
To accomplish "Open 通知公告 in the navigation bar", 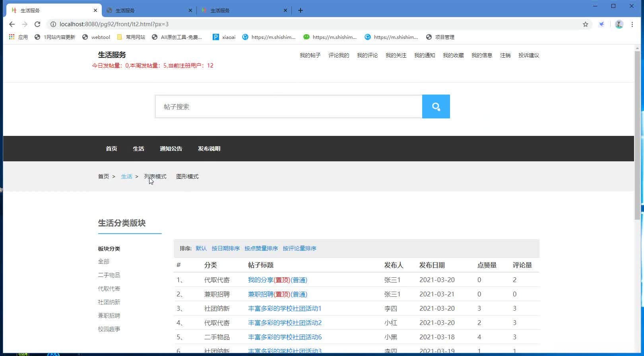I will (171, 149).
